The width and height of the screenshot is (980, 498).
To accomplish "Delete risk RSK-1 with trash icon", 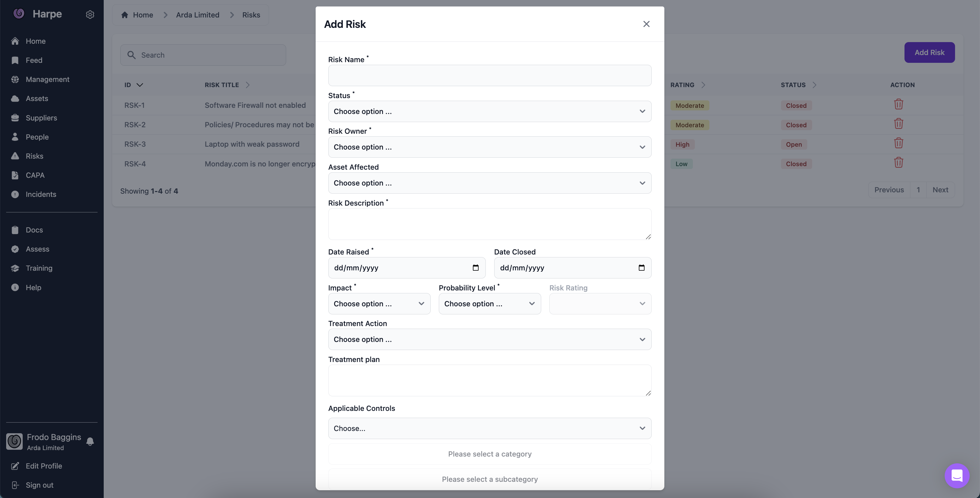I will coord(898,104).
